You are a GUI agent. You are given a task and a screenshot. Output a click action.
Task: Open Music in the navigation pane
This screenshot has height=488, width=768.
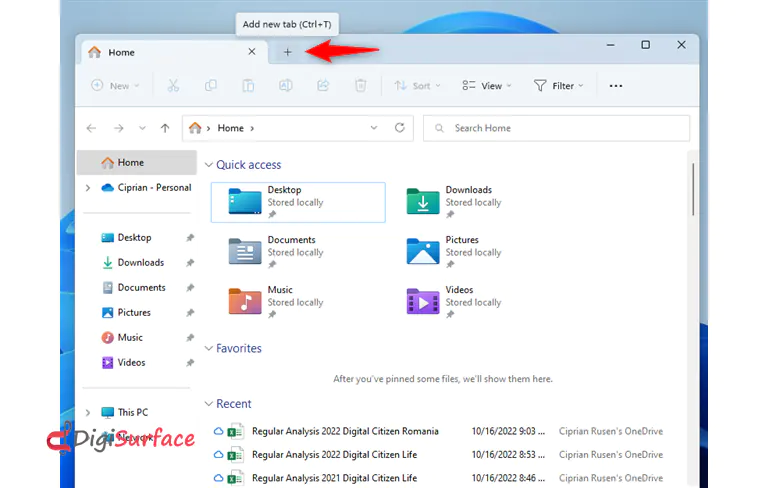pyautogui.click(x=122, y=338)
